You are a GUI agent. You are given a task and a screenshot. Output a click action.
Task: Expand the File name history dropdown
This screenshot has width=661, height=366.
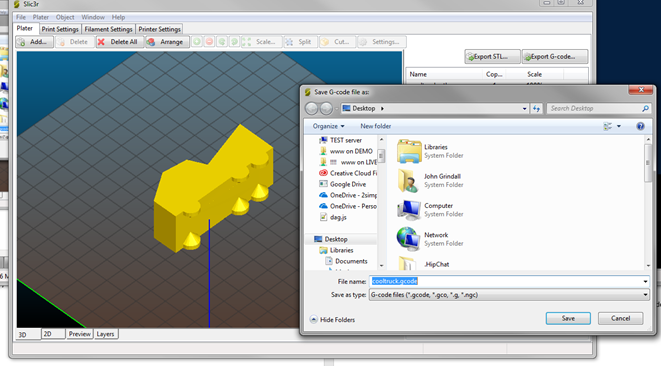coord(645,281)
